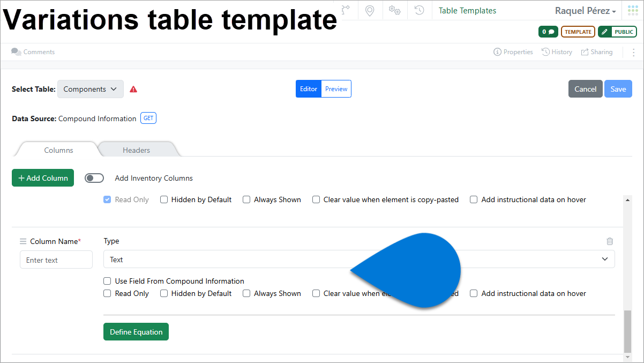Click the red warning triangle beside the table selector
The width and height of the screenshot is (644, 363).
click(133, 89)
